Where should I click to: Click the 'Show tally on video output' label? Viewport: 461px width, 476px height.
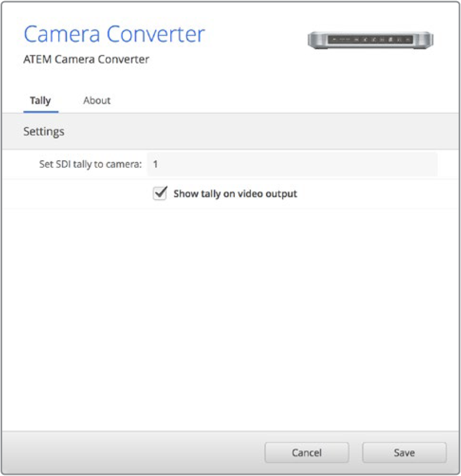click(x=235, y=194)
